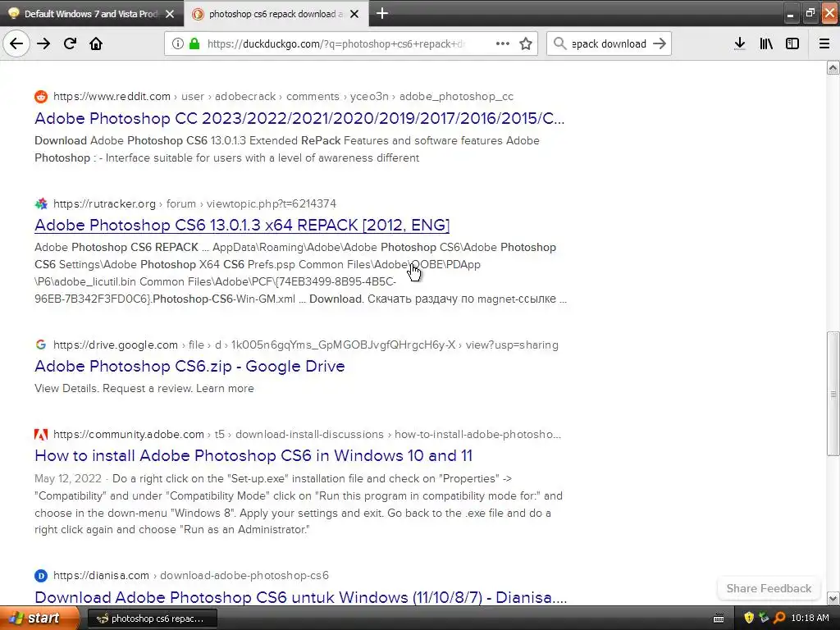Open the browser home page

tap(96, 43)
